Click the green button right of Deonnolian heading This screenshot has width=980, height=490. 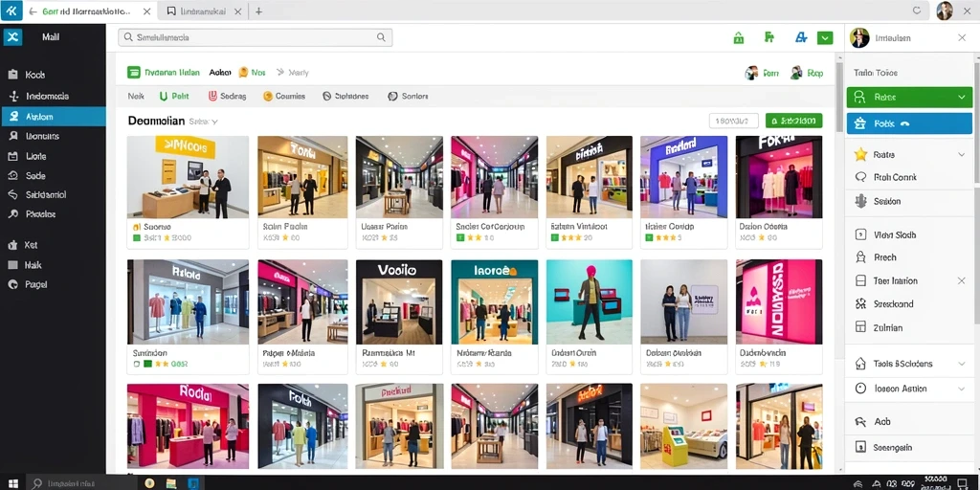(x=793, y=121)
